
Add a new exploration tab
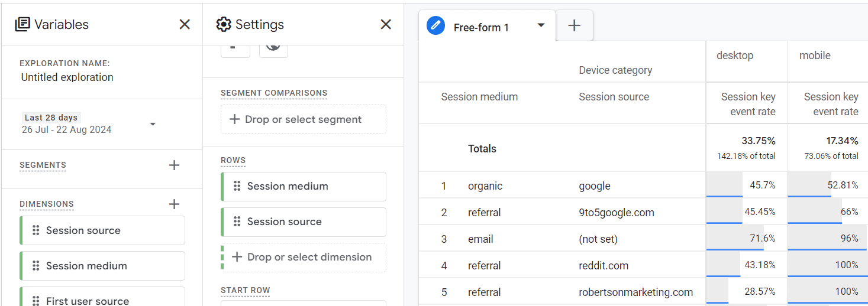point(574,25)
